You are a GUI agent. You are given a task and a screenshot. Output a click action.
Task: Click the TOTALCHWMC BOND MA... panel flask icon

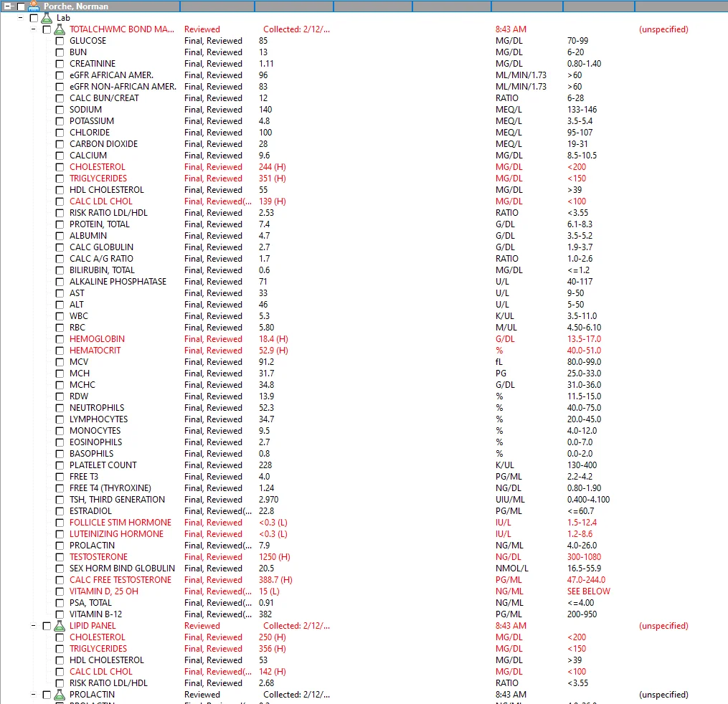[60, 29]
